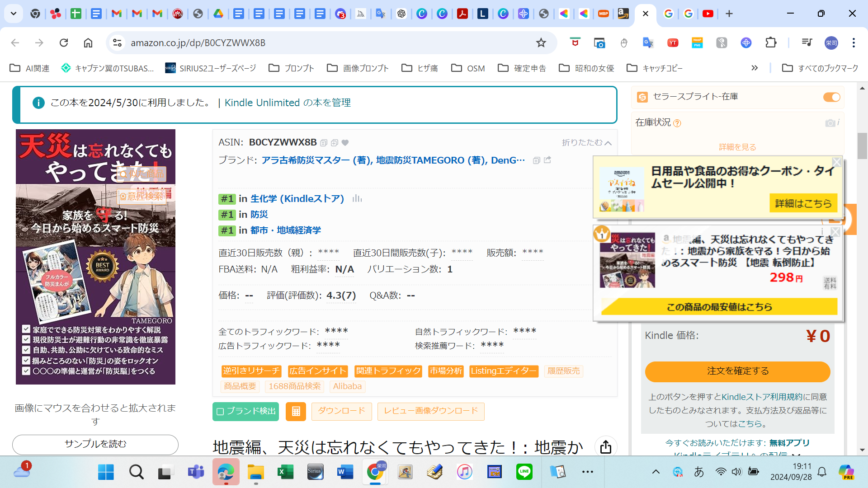Screen dimensions: 868x488
Task: Open LINE from the taskbar
Action: (524, 472)
